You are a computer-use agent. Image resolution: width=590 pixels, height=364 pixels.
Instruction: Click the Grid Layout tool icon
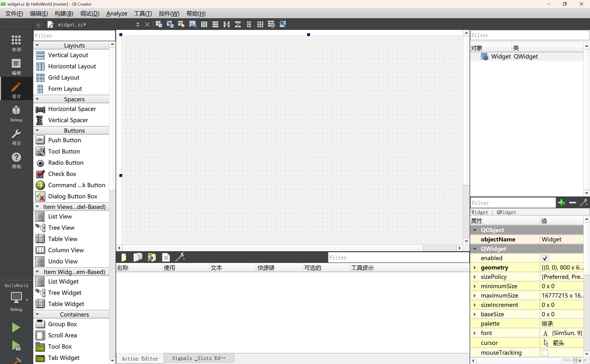tap(40, 77)
